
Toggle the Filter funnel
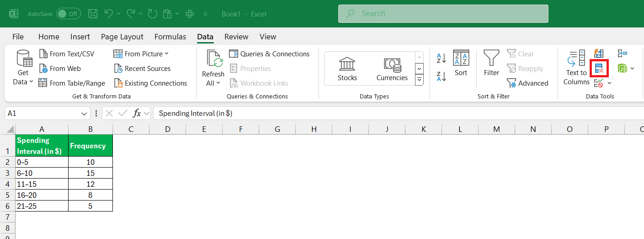pos(491,64)
